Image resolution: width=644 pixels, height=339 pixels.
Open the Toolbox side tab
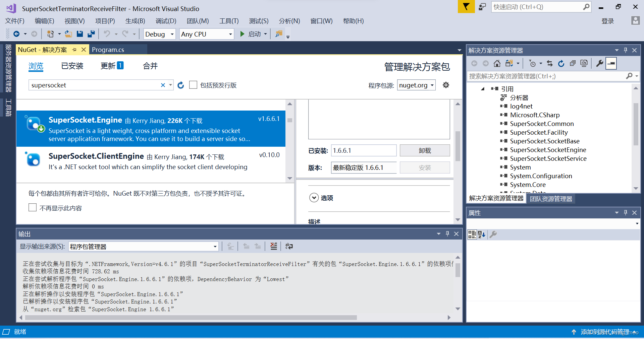pyautogui.click(x=8, y=108)
